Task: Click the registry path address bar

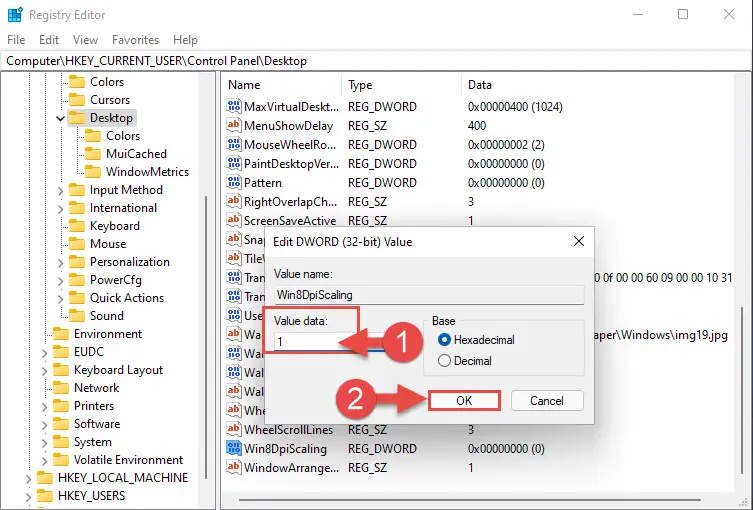Action: (376, 61)
